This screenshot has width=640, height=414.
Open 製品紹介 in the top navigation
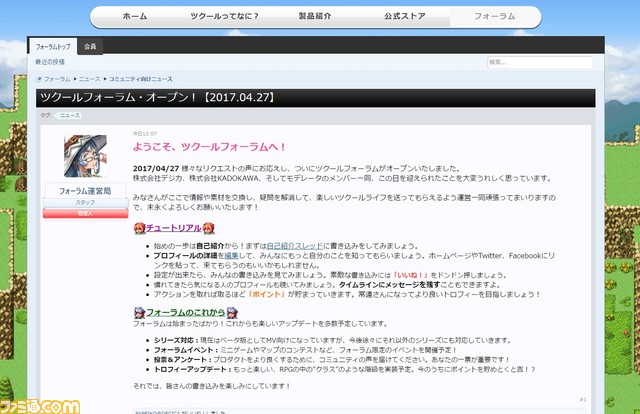tap(315, 17)
